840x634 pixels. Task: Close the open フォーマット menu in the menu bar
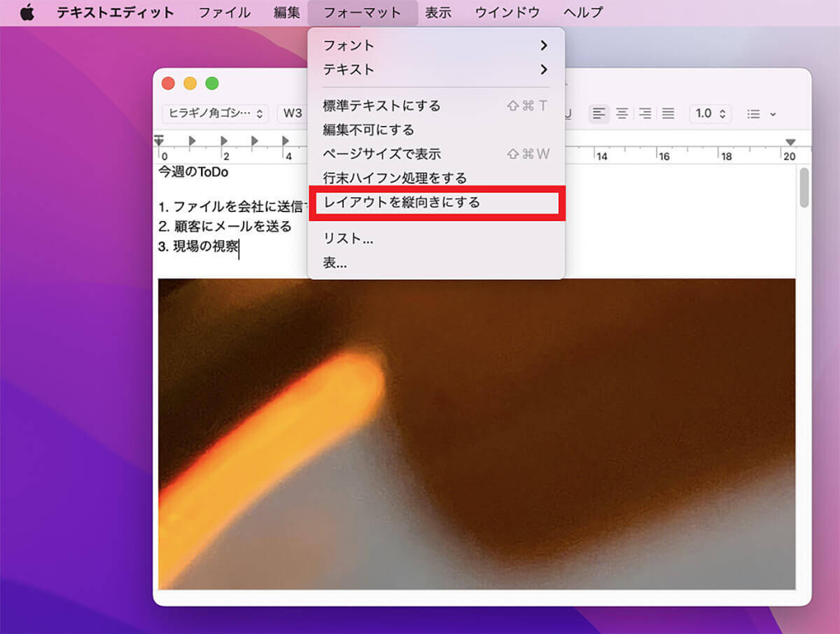[x=363, y=13]
